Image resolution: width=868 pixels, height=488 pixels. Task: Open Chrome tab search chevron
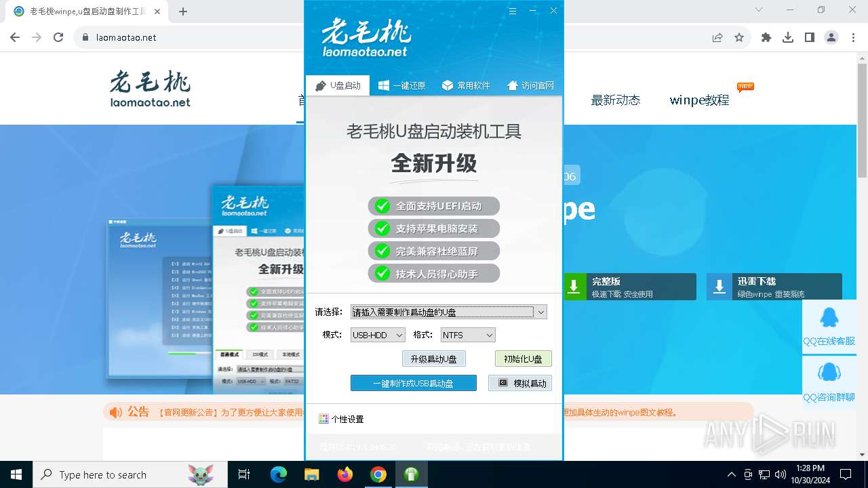pos(759,9)
